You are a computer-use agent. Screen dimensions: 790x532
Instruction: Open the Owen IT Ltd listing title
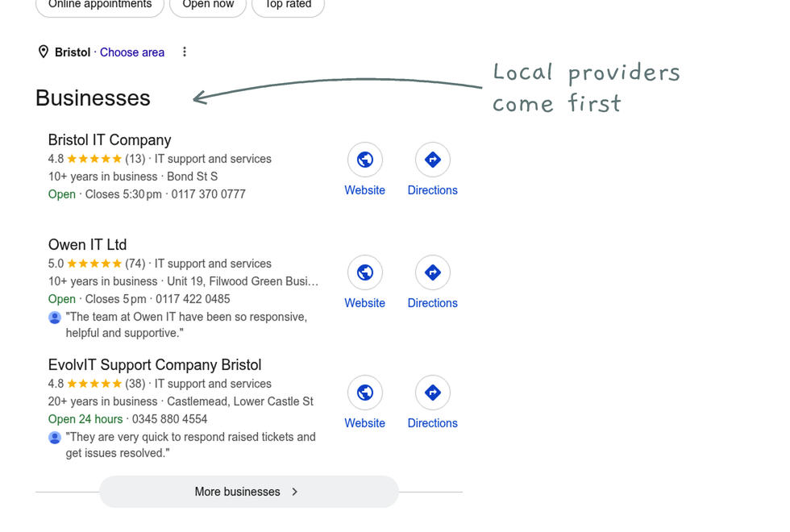pos(87,244)
